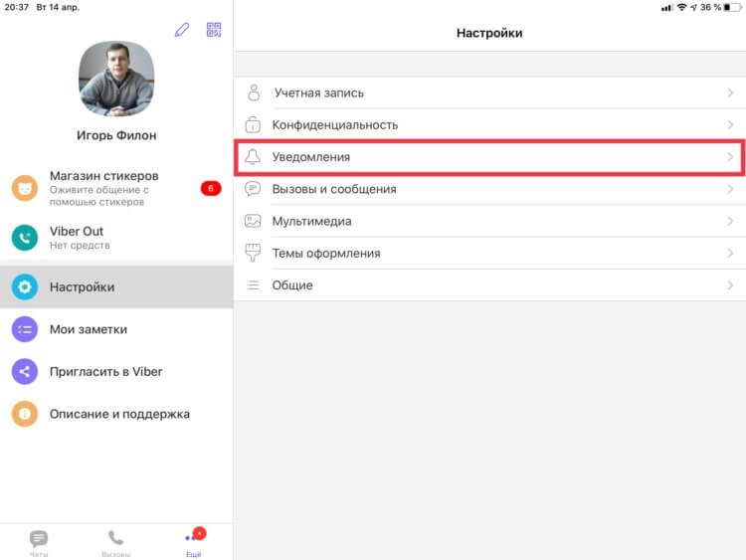The width and height of the screenshot is (746, 560).
Task: Click the Конфиденциальность lock icon
Action: [253, 124]
